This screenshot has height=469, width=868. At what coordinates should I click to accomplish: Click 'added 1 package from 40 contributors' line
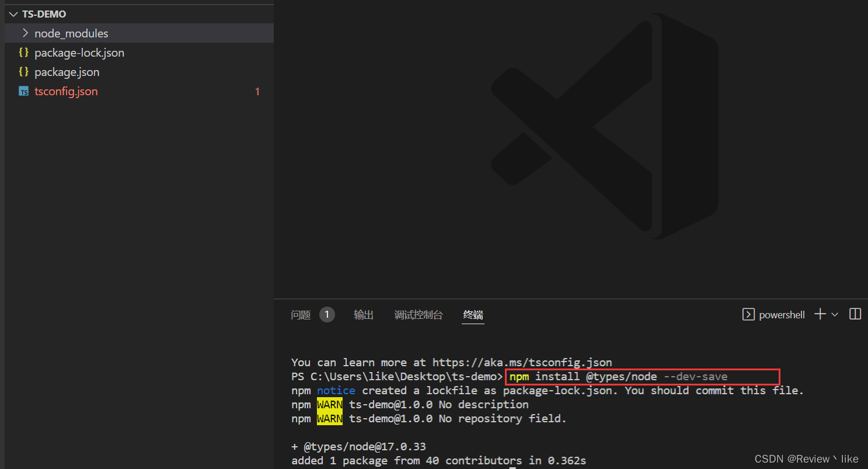click(x=438, y=461)
